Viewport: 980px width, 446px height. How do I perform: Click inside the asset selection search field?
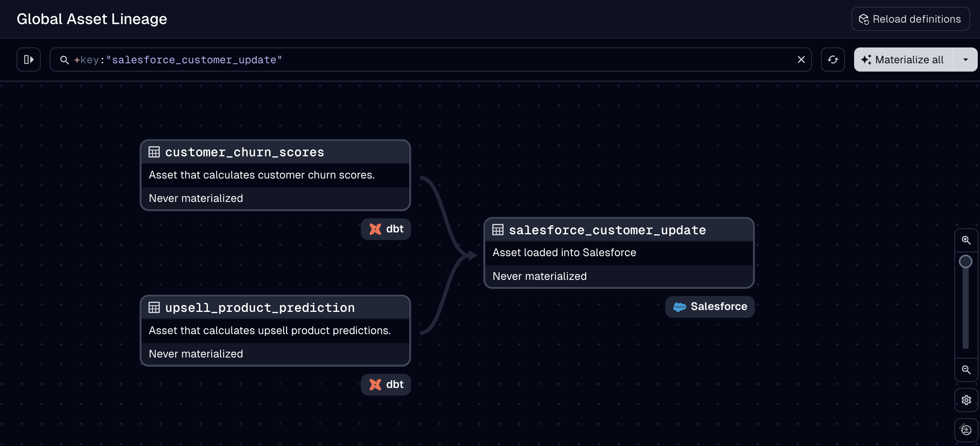(x=418, y=60)
